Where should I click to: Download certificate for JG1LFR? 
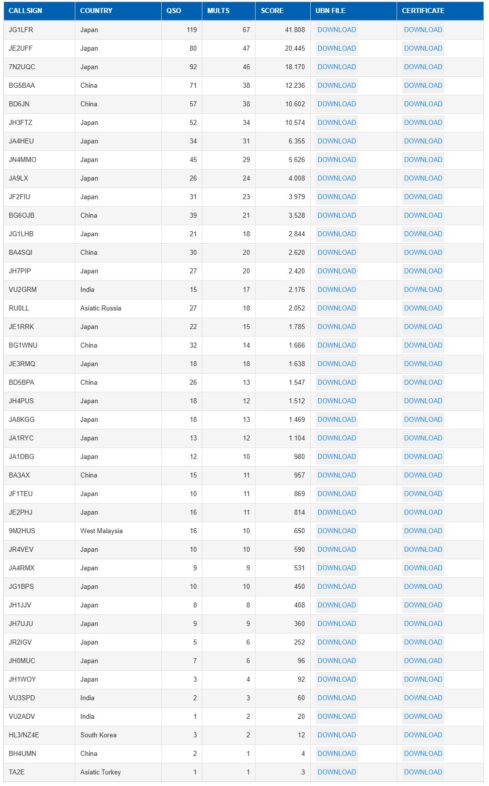[423, 30]
